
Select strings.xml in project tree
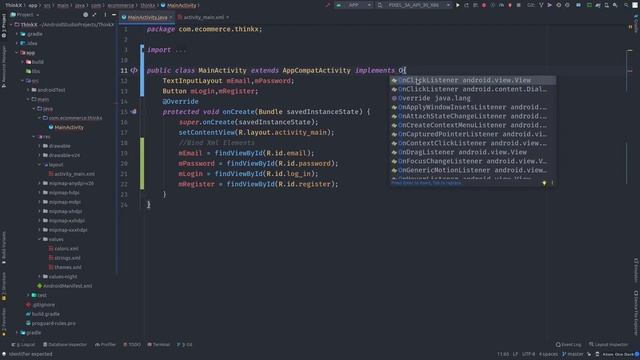[x=67, y=258]
